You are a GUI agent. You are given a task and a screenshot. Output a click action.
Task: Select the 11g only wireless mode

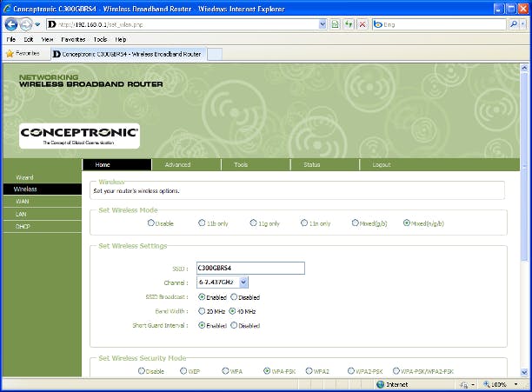coord(253,223)
